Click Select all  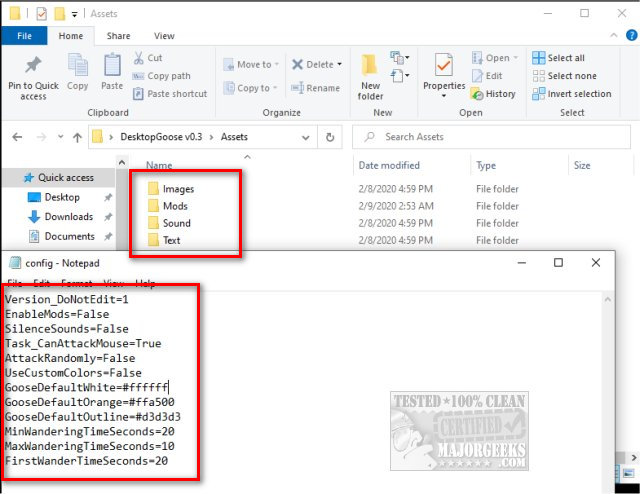click(x=558, y=58)
